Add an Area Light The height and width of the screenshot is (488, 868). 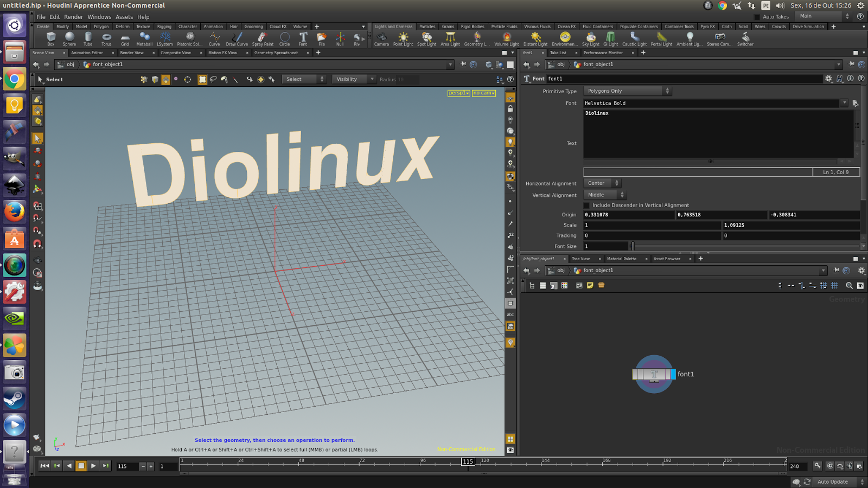tap(450, 38)
